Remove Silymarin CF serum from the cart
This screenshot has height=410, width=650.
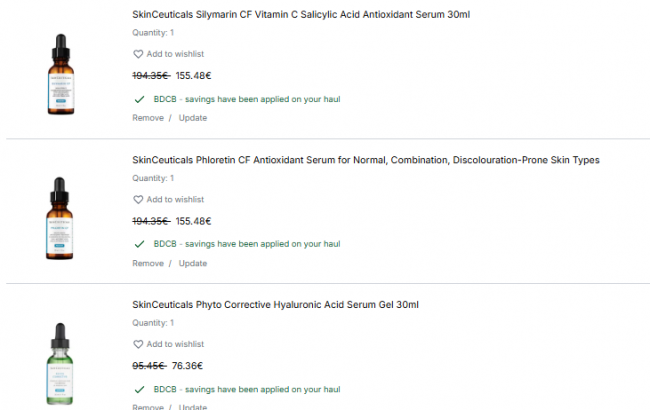[x=148, y=118]
